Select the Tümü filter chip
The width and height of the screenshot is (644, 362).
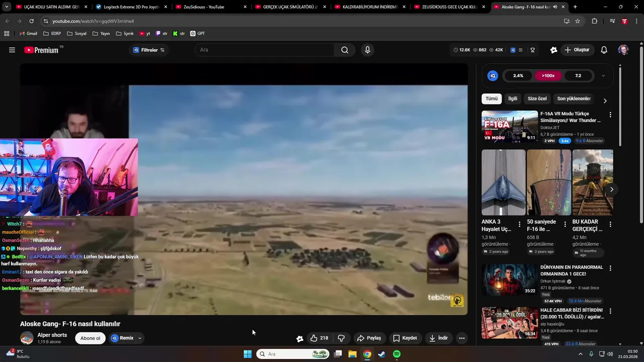[x=492, y=99]
